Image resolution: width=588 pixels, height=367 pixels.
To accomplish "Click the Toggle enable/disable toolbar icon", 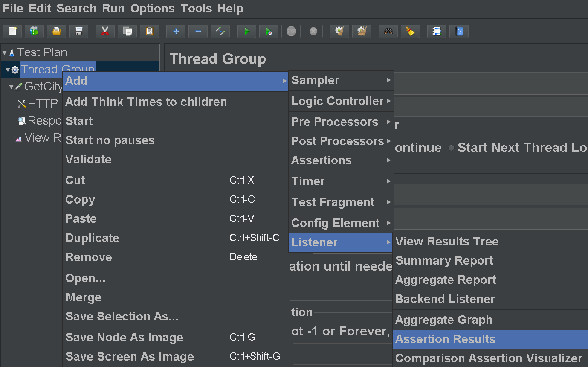I will click(x=220, y=31).
